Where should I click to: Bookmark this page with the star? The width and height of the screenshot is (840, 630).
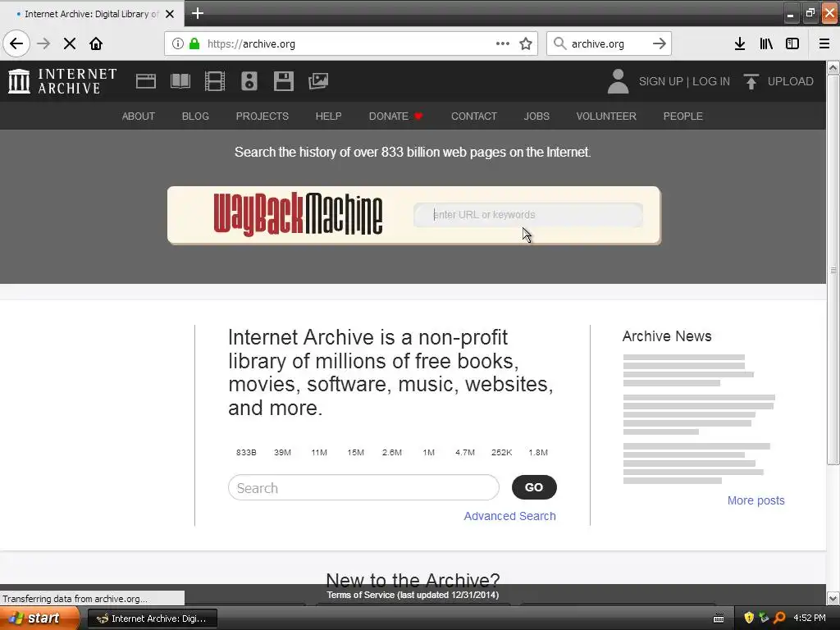[x=526, y=43]
